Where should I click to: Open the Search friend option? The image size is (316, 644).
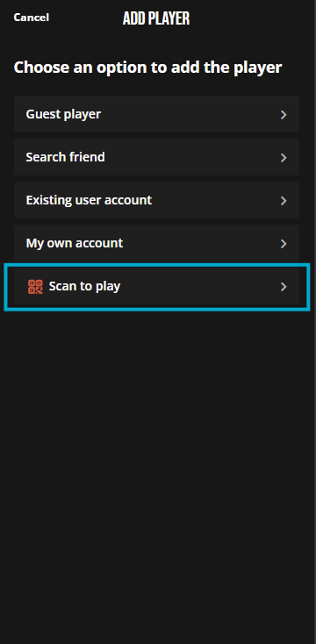(156, 157)
